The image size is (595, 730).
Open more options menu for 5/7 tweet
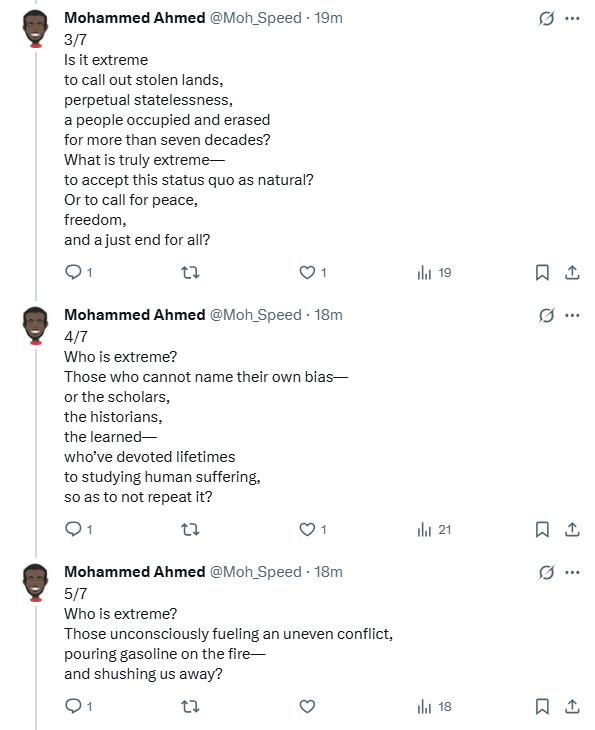pyautogui.click(x=572, y=573)
